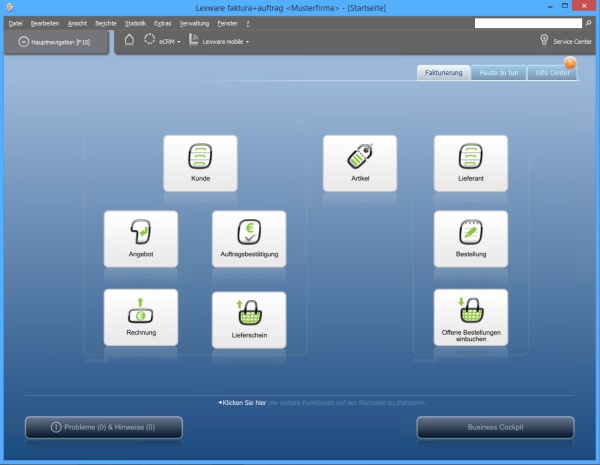
Task: Open the Business Cockpit button
Action: 495,427
